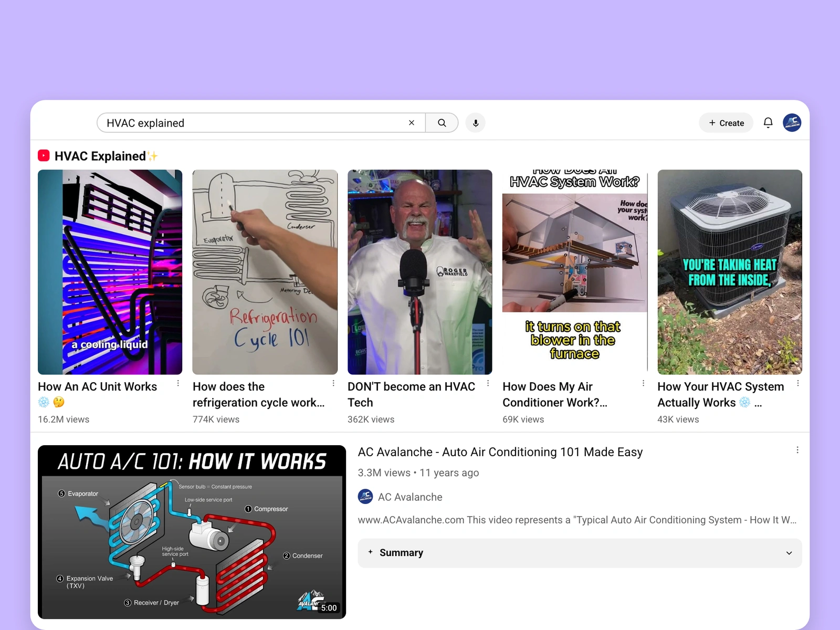
Task: Click the magnifier search button
Action: click(442, 123)
